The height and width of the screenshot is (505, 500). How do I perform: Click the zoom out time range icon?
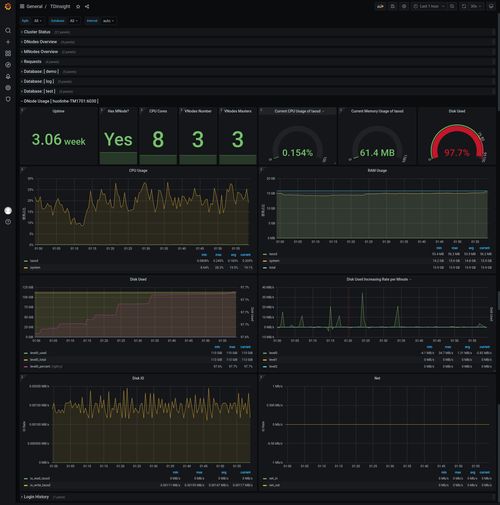point(452,6)
